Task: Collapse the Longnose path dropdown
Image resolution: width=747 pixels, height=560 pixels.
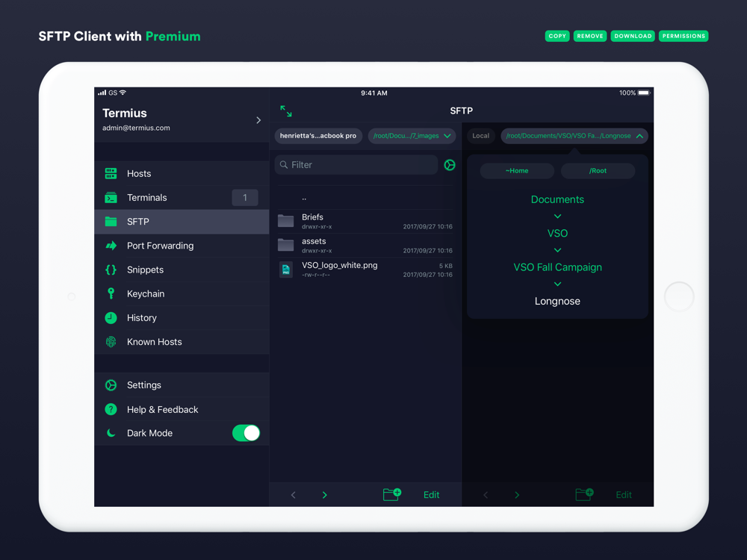Action: point(574,136)
